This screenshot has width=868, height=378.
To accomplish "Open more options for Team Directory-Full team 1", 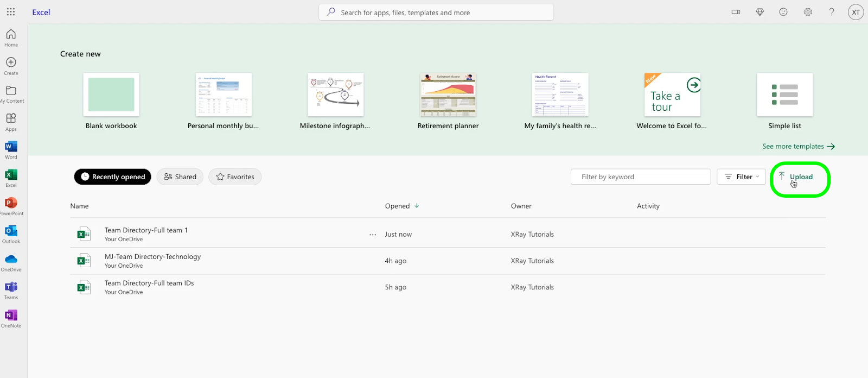I will tap(373, 235).
